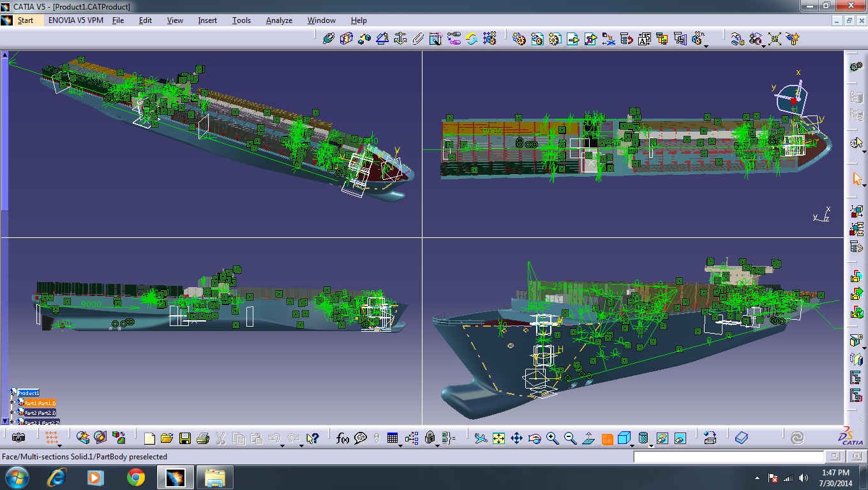Click the power input command field
Image resolution: width=868 pixels, height=490 pixels.
click(728, 457)
